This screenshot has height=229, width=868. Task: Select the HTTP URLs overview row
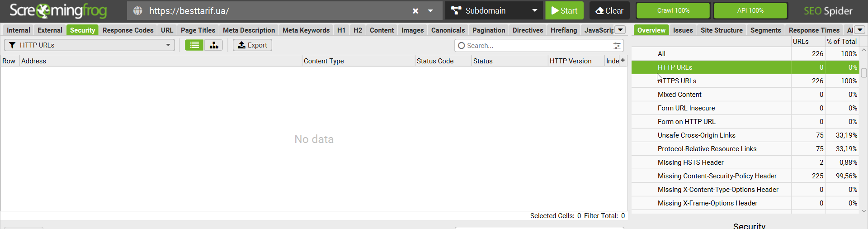click(x=745, y=67)
